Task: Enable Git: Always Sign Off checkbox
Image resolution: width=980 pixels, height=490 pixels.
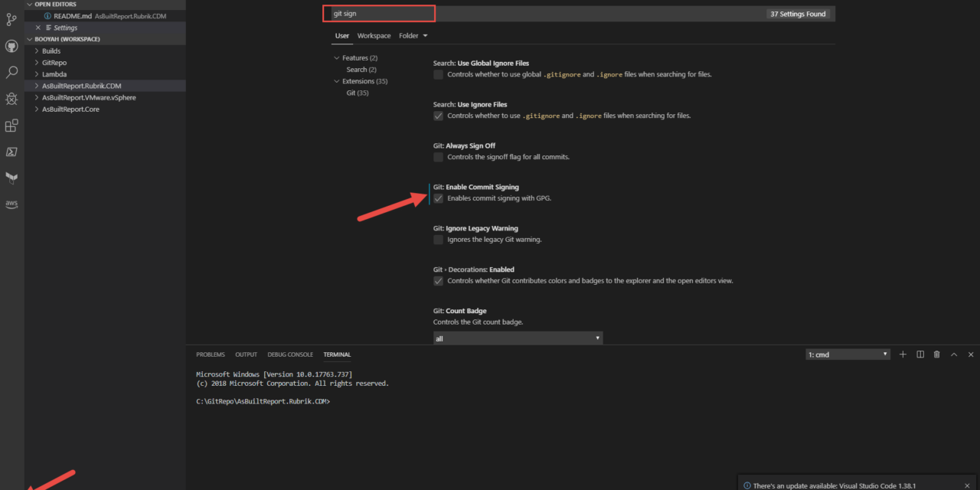Action: coord(438,157)
